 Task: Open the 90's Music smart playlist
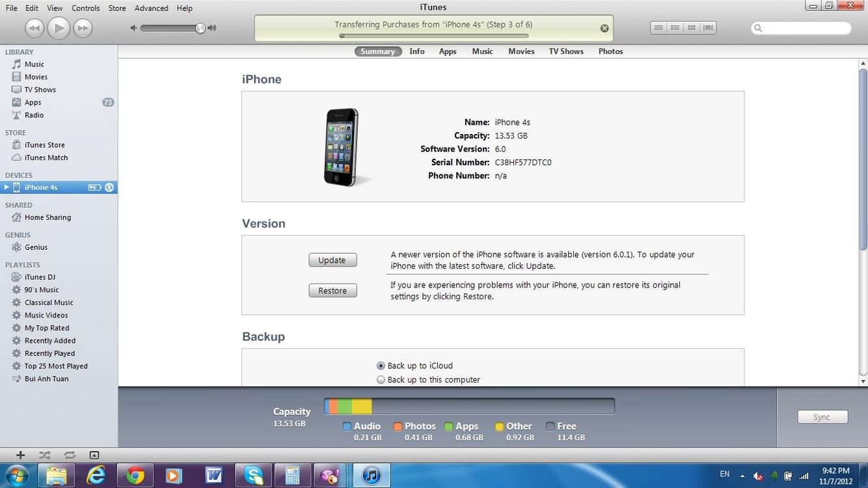tap(42, 290)
